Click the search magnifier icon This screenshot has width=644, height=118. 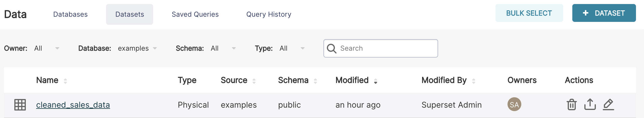[x=332, y=48]
